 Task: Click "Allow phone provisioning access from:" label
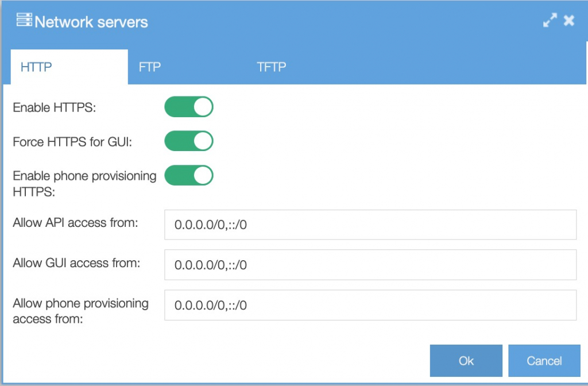[x=80, y=311]
